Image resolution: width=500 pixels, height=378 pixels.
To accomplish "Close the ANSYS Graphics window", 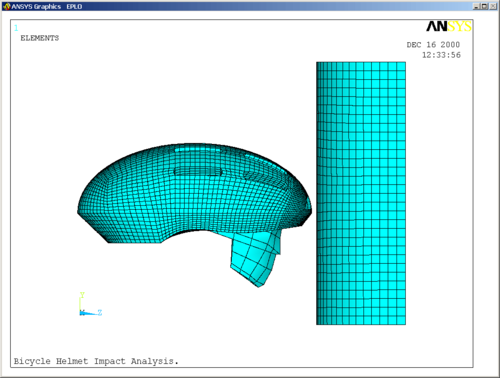I will click(493, 6).
